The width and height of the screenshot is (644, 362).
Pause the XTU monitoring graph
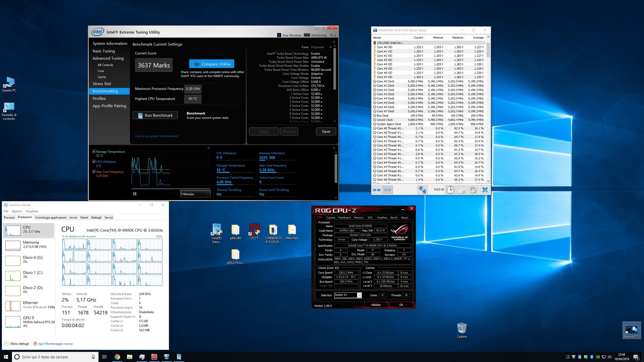pyautogui.click(x=135, y=194)
